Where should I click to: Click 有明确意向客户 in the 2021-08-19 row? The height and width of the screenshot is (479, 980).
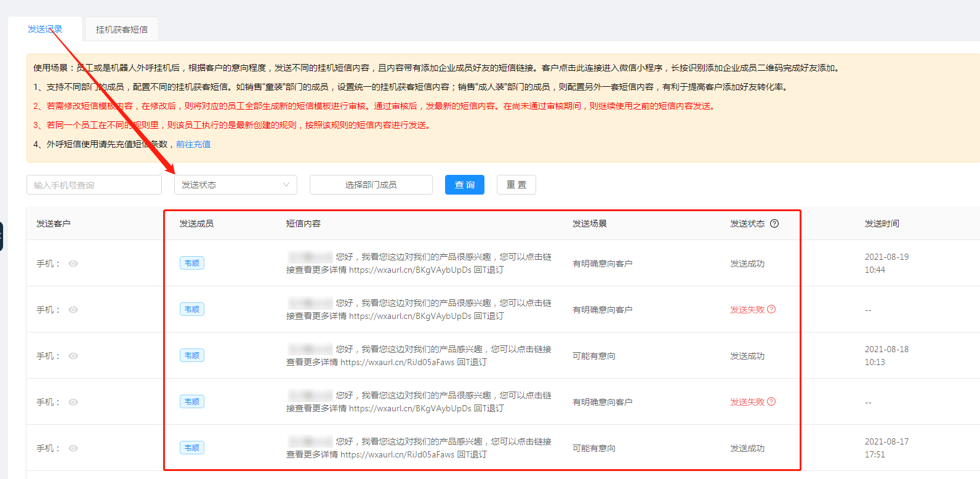coord(603,264)
